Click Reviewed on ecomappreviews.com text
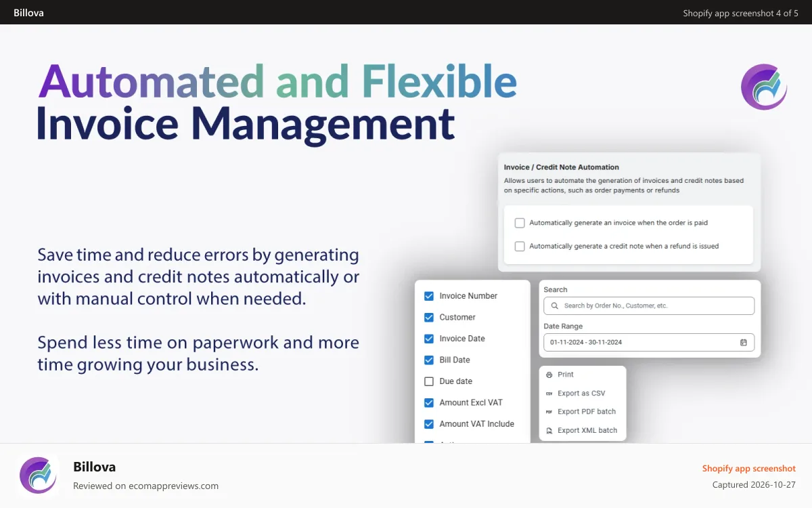 145,486
